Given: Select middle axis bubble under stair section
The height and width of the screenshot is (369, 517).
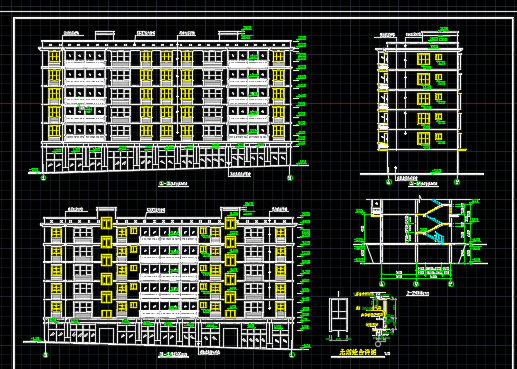Looking at the screenshot, I should pos(416,284).
